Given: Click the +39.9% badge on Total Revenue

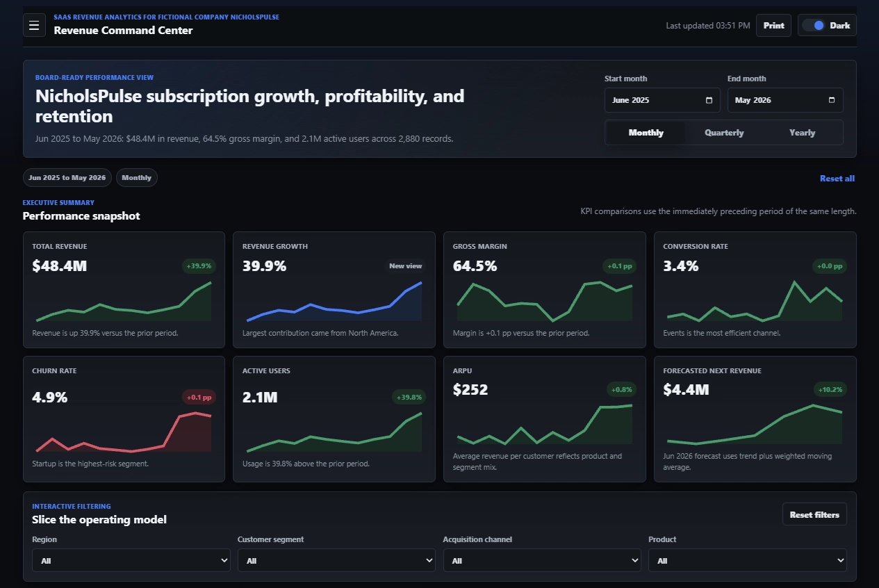Looking at the screenshot, I should pyautogui.click(x=199, y=266).
